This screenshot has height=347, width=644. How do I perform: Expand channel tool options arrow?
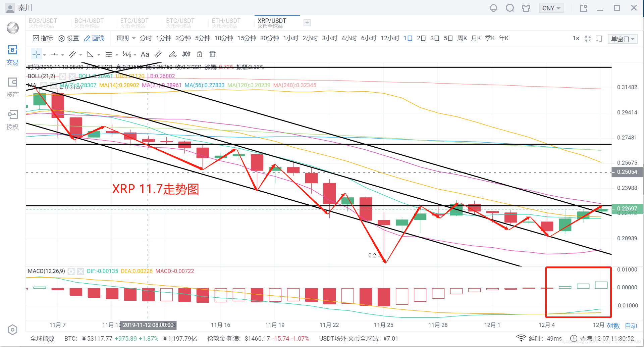pos(80,55)
